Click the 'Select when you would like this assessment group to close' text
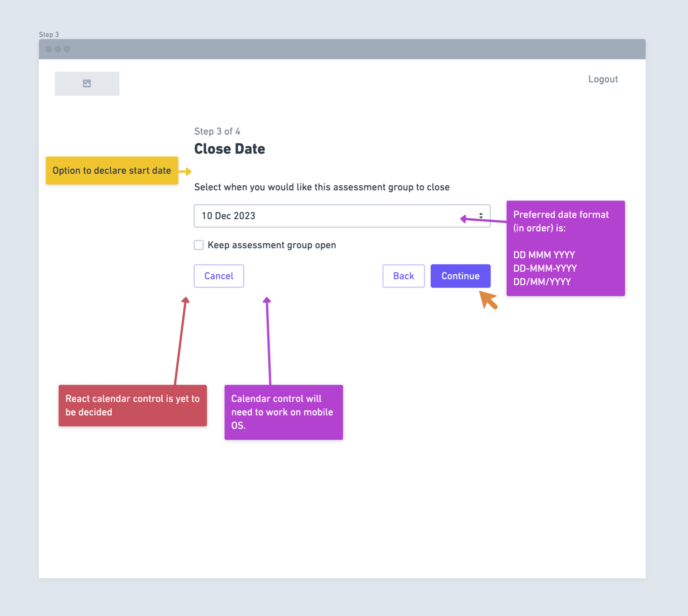 click(322, 187)
